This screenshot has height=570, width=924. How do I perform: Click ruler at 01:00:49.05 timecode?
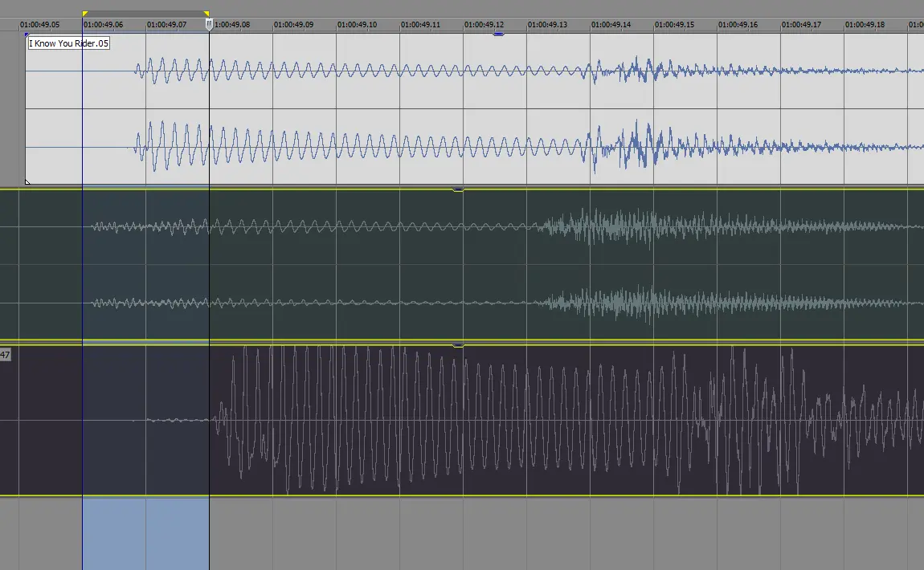(39, 25)
